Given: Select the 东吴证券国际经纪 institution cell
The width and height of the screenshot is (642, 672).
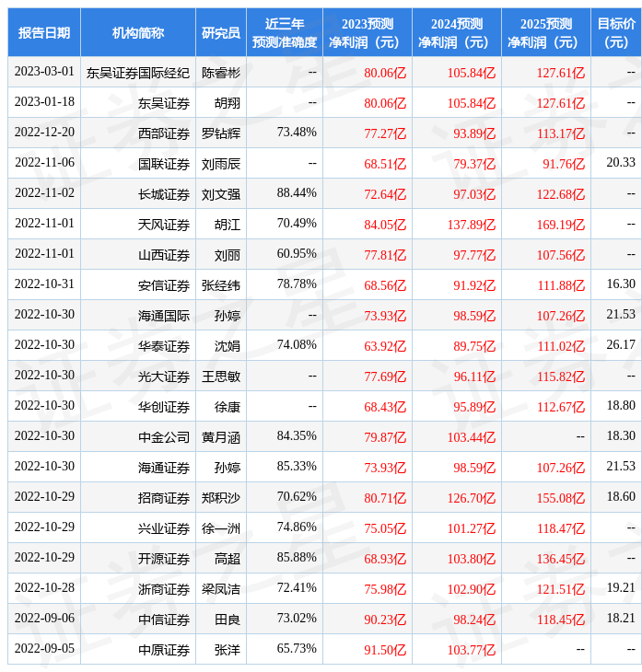Looking at the screenshot, I should (137, 72).
